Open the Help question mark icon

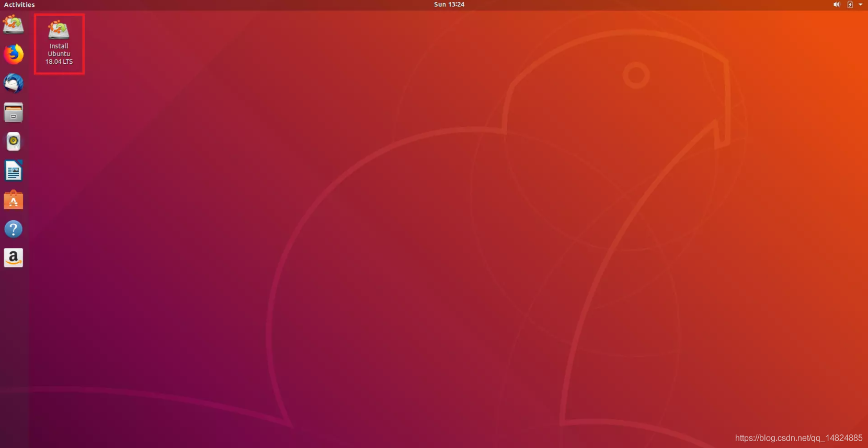pyautogui.click(x=14, y=229)
